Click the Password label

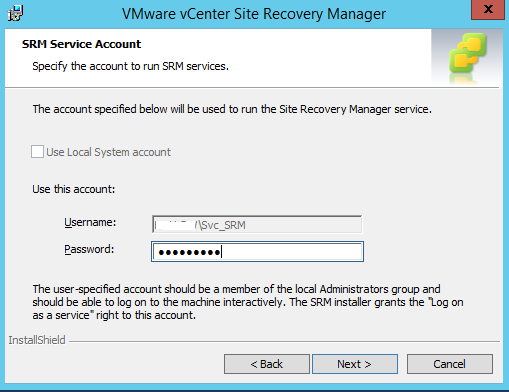click(89, 249)
